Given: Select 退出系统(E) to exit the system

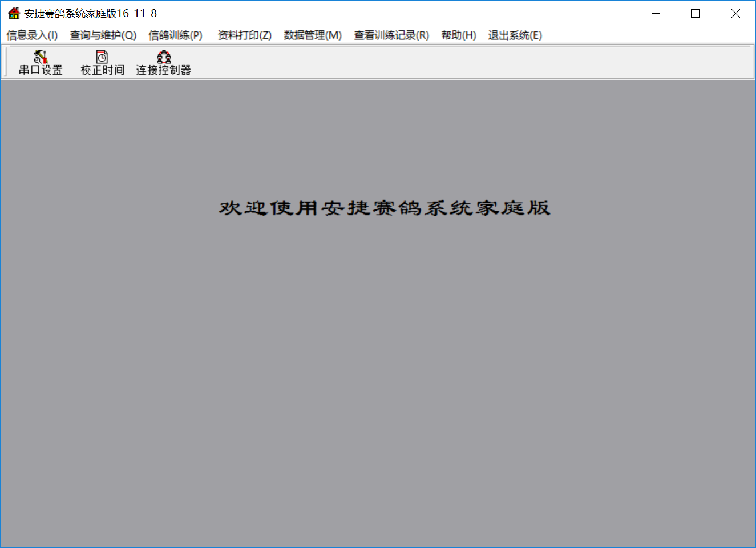Looking at the screenshot, I should coord(515,35).
